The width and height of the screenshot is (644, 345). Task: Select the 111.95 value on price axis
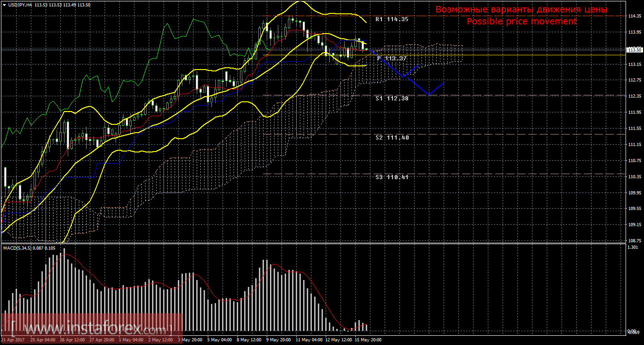[x=635, y=112]
